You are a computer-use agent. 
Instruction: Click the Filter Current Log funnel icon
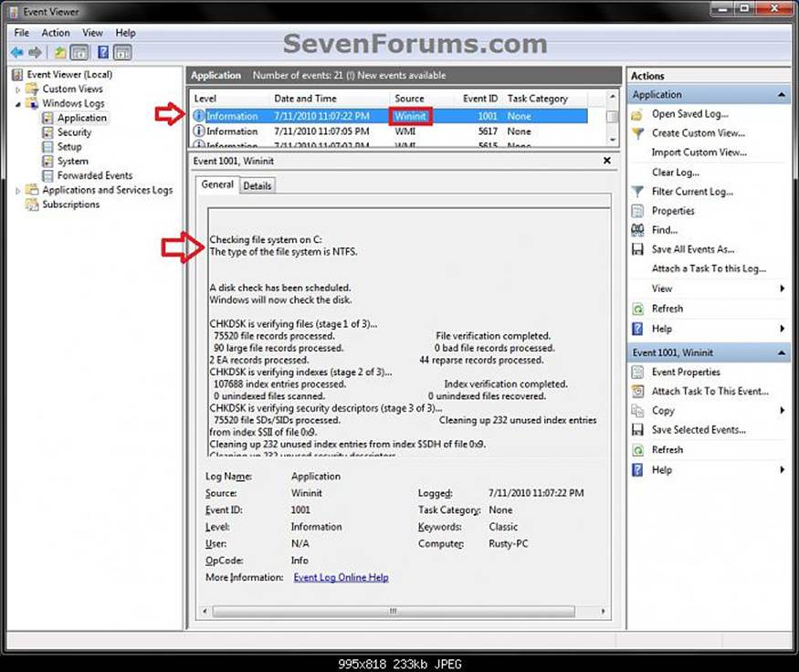click(637, 192)
